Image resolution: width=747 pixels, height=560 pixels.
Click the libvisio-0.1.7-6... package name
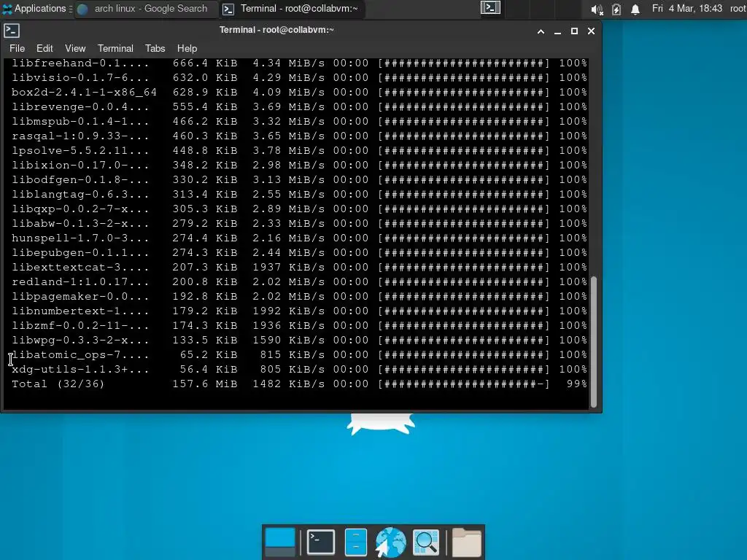[x=80, y=77]
